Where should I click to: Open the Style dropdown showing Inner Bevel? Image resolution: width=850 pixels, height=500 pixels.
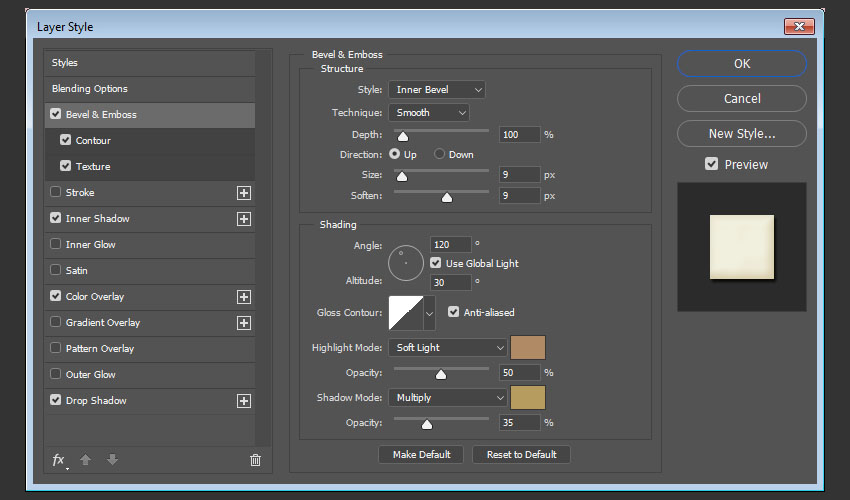tap(436, 90)
